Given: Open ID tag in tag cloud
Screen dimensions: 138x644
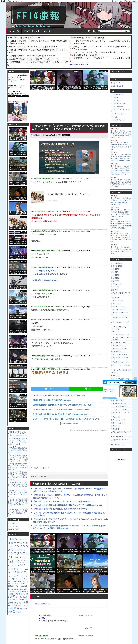Looking at the screenshot, I should [x=11, y=539].
